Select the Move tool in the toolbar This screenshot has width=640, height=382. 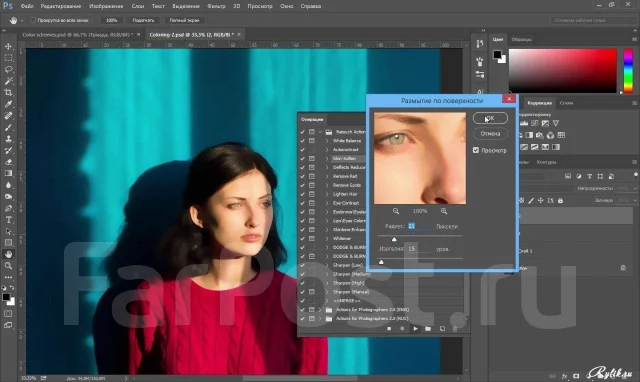coord(8,47)
